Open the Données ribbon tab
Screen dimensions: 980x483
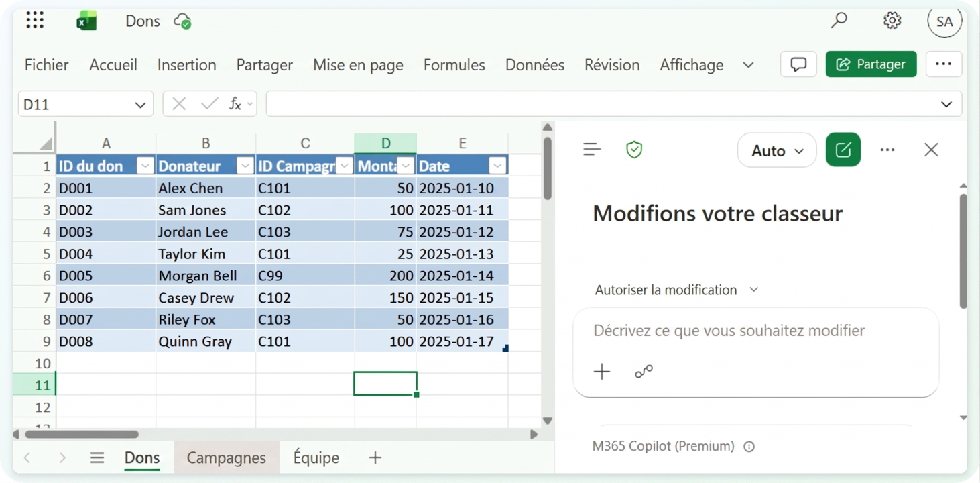[534, 65]
